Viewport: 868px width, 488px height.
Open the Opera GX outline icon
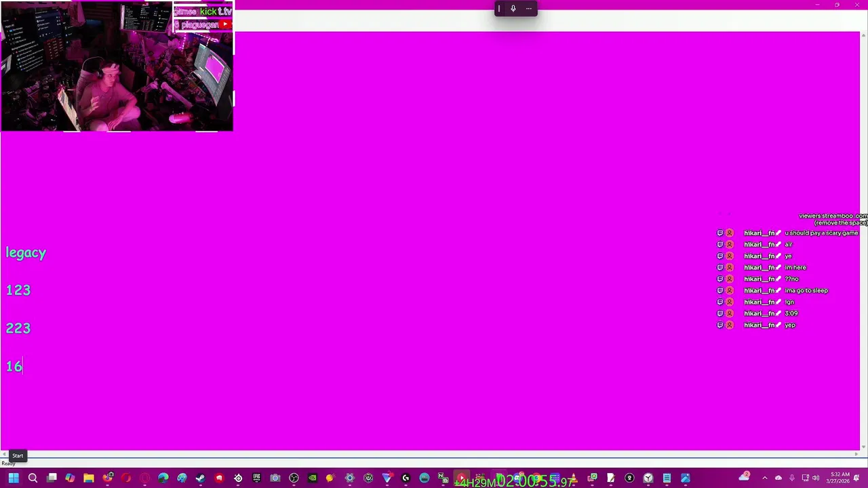(144, 478)
